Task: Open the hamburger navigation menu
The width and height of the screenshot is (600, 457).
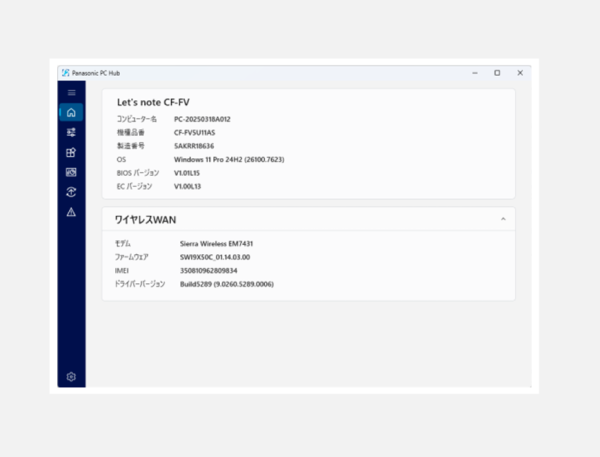Action: coord(71,93)
